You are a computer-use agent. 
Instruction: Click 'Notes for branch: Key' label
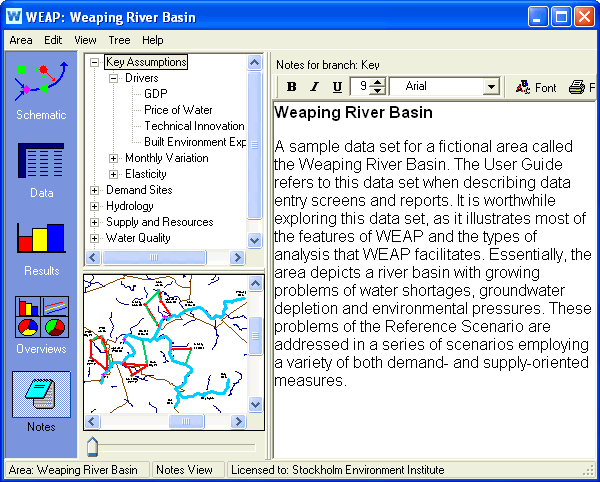[x=328, y=65]
